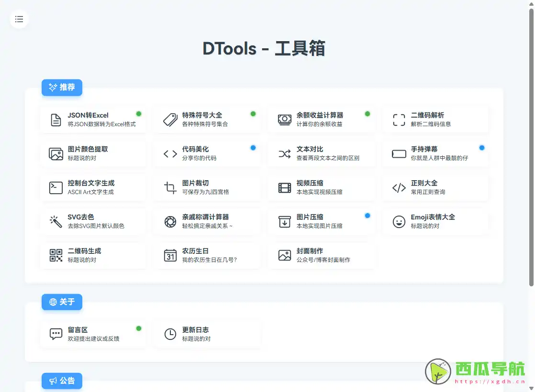Click the 手持弹幕 tool icon
This screenshot has height=392, width=535.
(398, 153)
